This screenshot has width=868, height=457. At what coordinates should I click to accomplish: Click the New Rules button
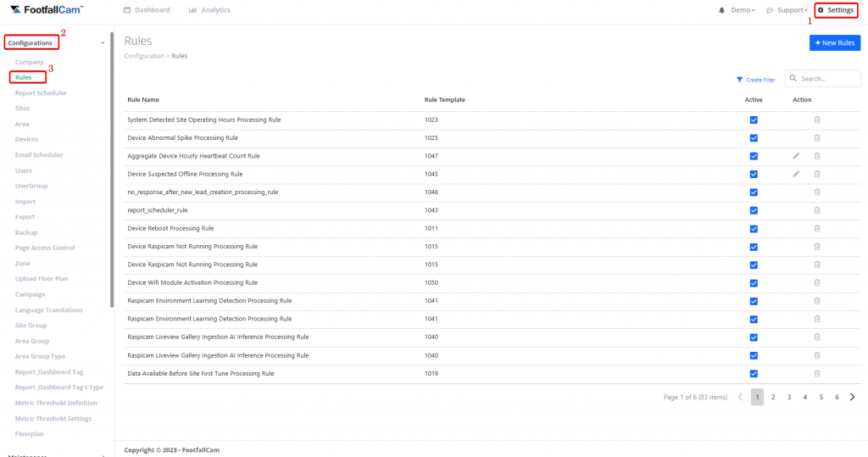coord(834,42)
